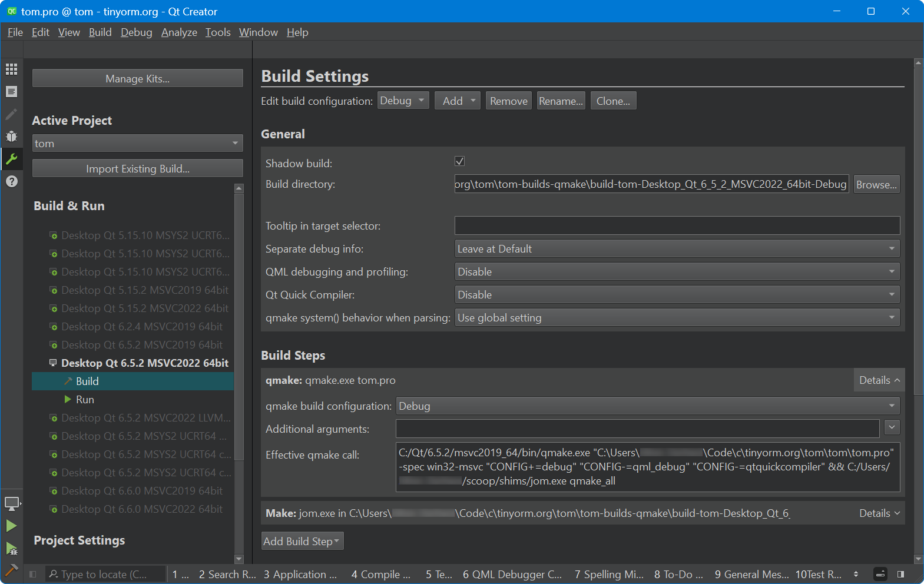Image resolution: width=924 pixels, height=584 pixels.
Task: Toggle left sidebar icon in status bar
Action: tap(33, 574)
